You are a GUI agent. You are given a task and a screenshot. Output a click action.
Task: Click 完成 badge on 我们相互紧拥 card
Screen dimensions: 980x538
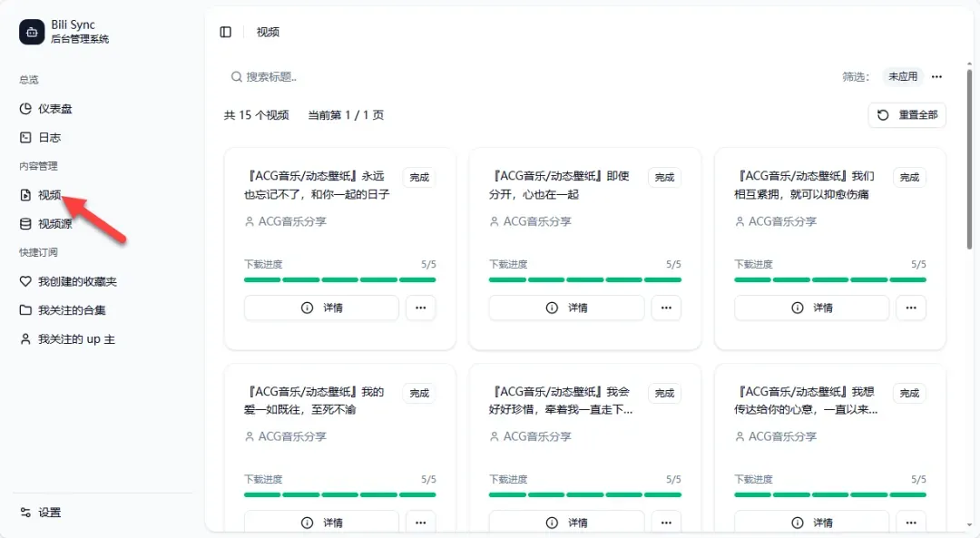[x=909, y=178]
